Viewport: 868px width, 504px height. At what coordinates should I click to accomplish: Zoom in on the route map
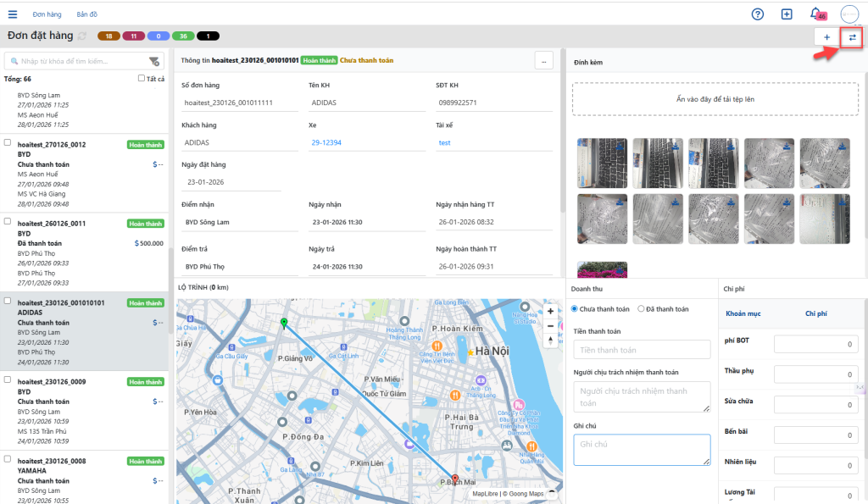(551, 311)
